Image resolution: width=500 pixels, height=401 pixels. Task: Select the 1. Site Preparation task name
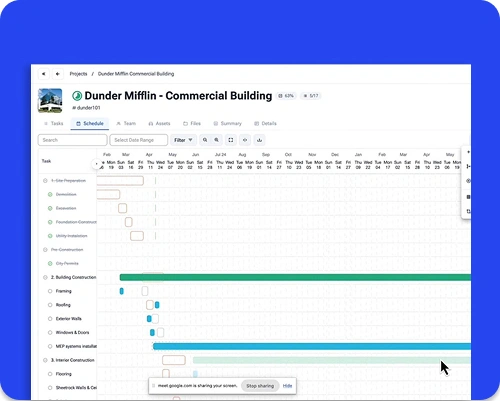tap(68, 181)
